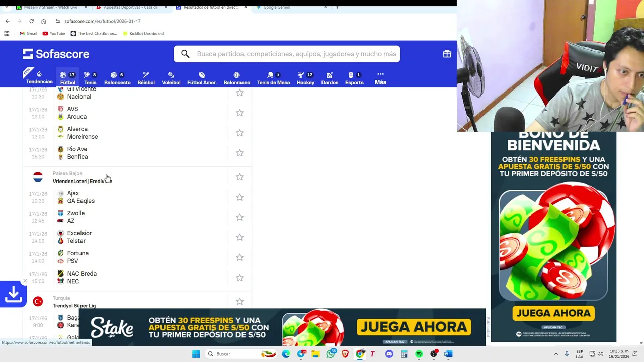
Task: Open WhatsApp from the taskbar
Action: (330, 354)
